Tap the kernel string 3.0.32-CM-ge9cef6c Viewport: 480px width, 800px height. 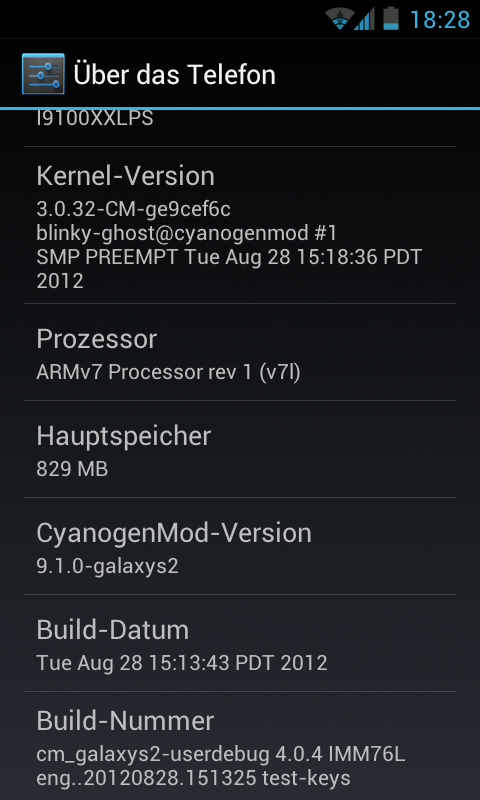point(134,209)
